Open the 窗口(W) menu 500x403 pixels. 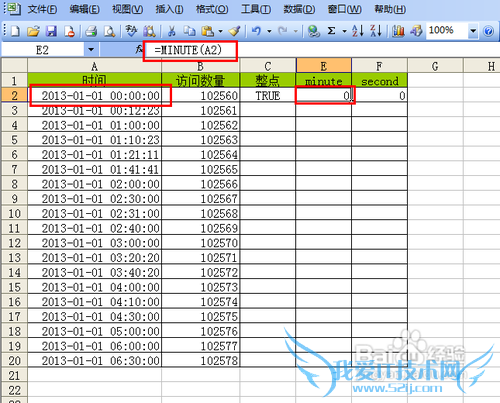(344, 9)
